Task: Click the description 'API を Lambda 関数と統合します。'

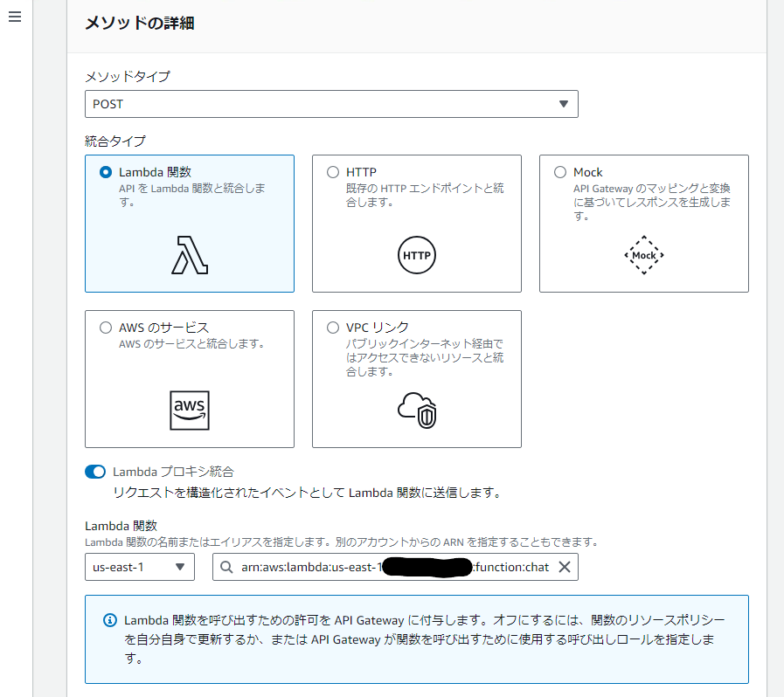Action: coord(192,195)
